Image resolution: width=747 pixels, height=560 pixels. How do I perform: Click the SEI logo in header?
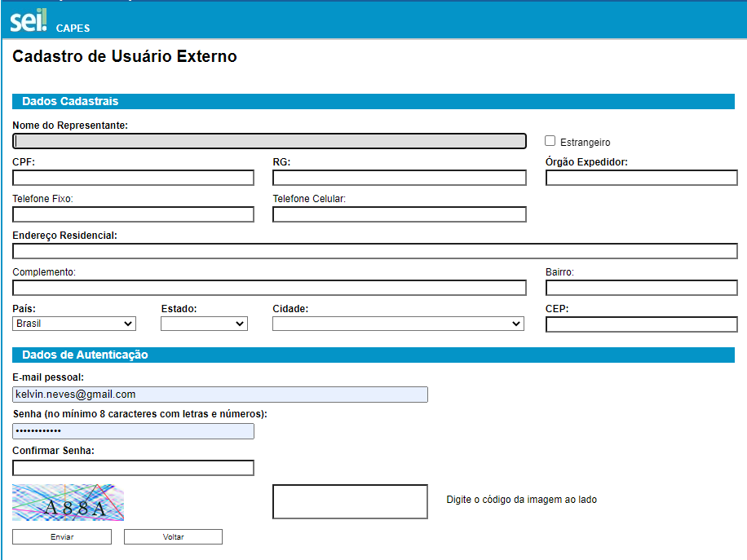click(29, 20)
